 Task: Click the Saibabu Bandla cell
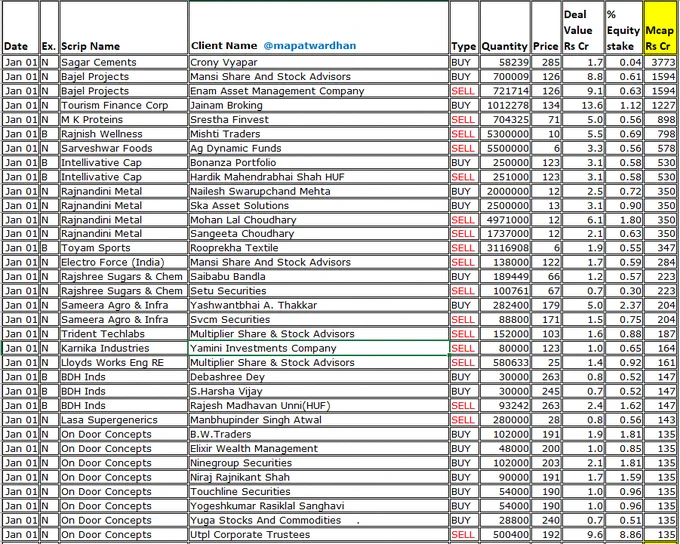coord(319,276)
